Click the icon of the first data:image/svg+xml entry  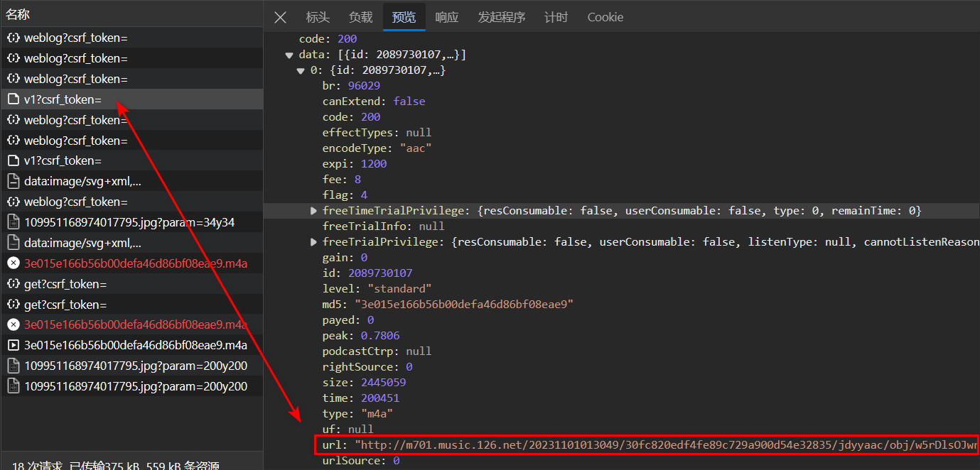click(13, 181)
